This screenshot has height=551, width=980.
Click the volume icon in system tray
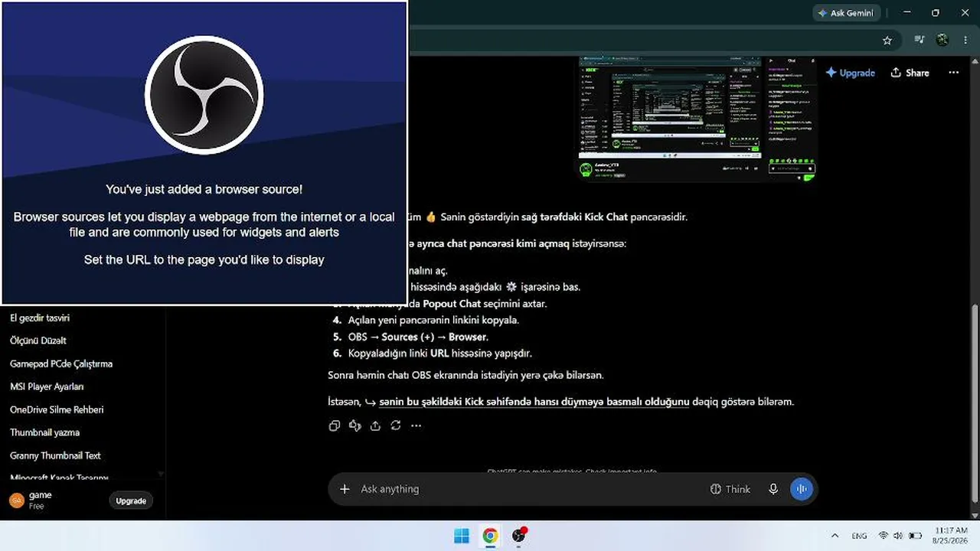coord(898,536)
